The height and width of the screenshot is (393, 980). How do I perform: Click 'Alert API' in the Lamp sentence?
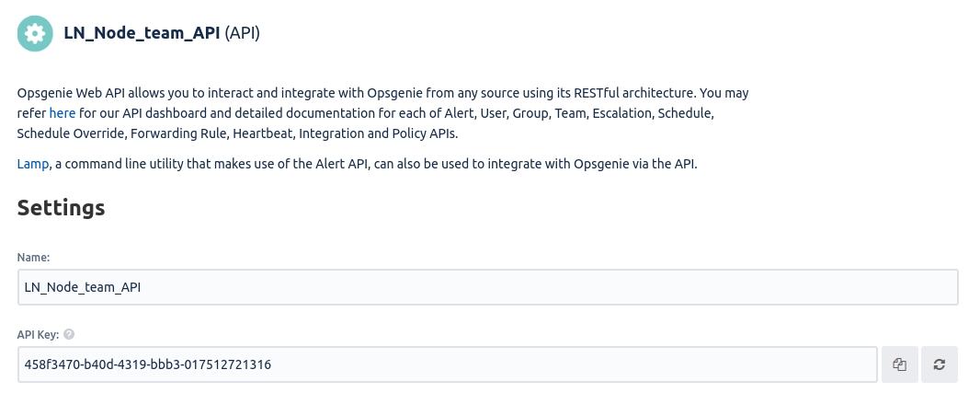341,164
